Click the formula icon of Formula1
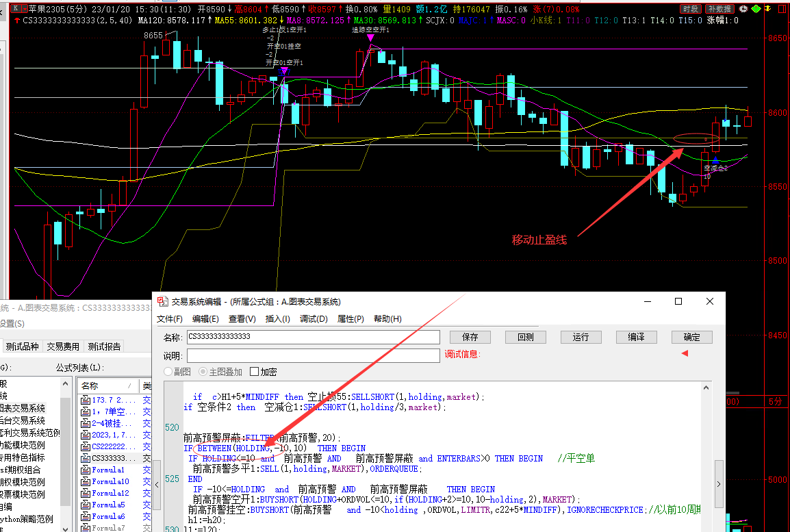790x532 pixels. 86,470
